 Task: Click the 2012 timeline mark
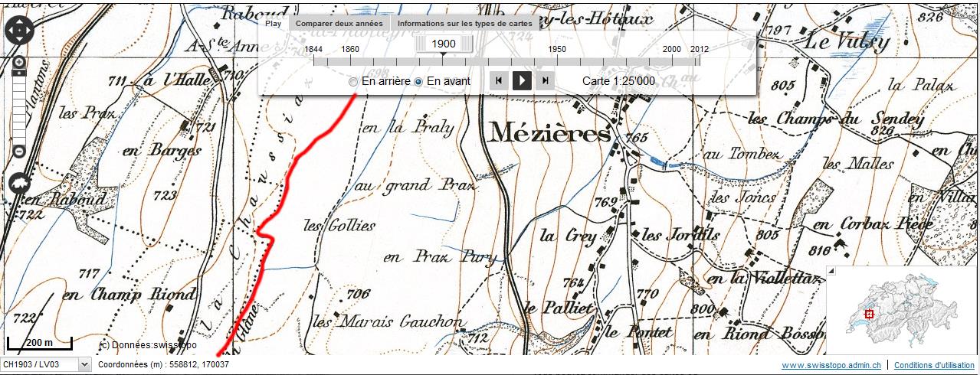[x=699, y=49]
